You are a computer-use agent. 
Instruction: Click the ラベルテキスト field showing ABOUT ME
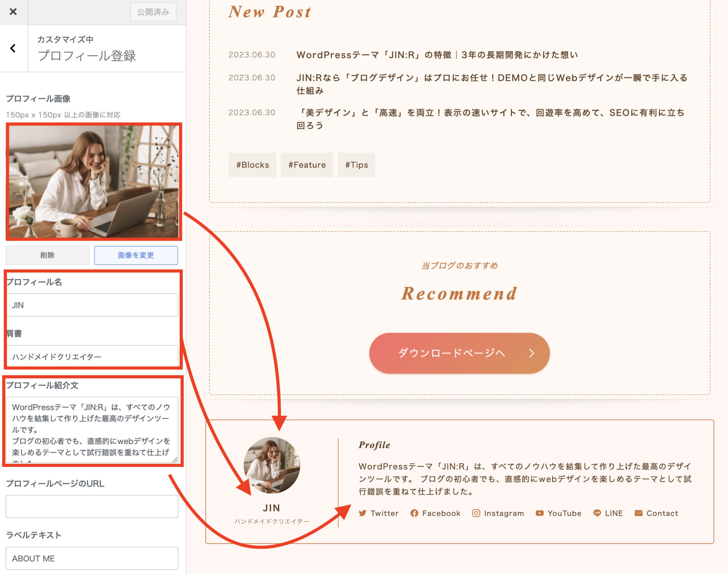point(92,558)
